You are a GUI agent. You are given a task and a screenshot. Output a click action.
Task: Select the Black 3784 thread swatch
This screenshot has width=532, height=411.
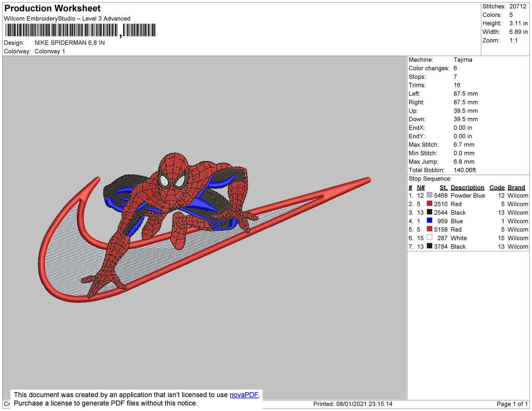[429, 246]
